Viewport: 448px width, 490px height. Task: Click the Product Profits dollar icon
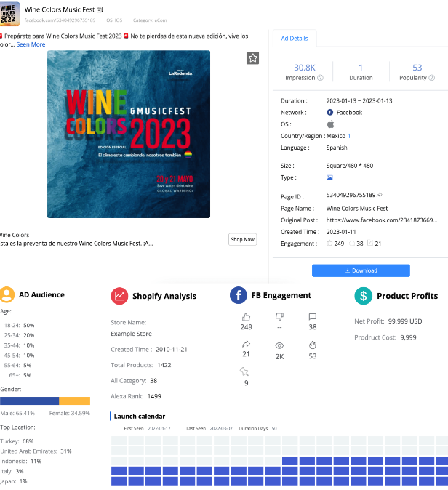click(x=364, y=296)
